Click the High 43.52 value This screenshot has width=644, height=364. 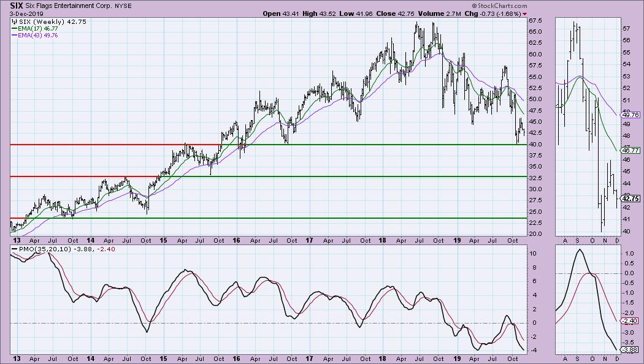click(x=319, y=13)
